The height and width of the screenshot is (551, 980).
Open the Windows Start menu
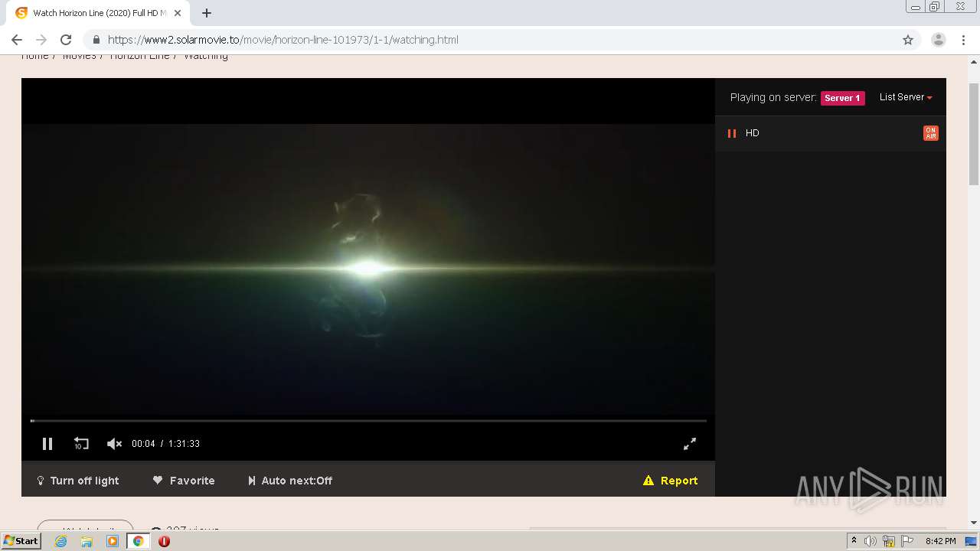(x=21, y=541)
